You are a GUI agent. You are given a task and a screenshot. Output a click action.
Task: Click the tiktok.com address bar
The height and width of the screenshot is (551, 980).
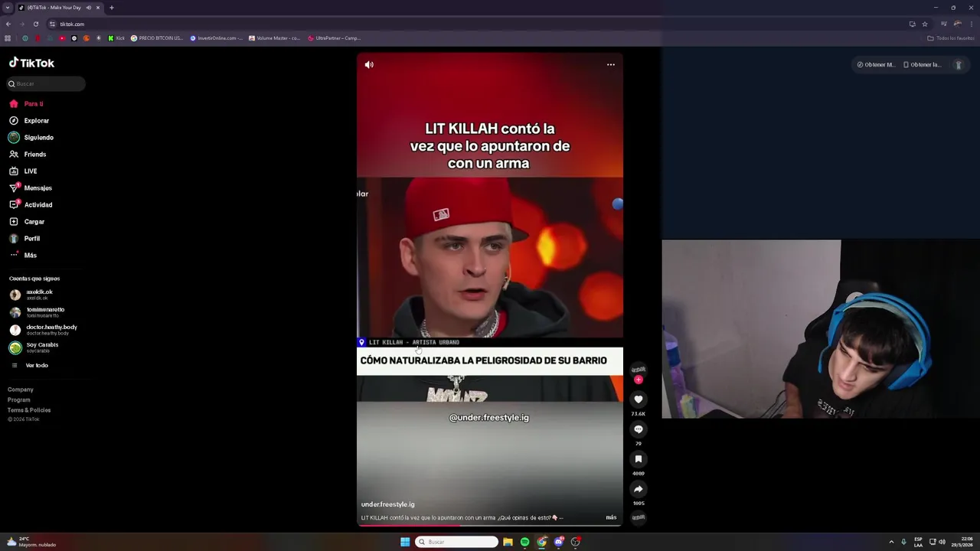coord(475,24)
